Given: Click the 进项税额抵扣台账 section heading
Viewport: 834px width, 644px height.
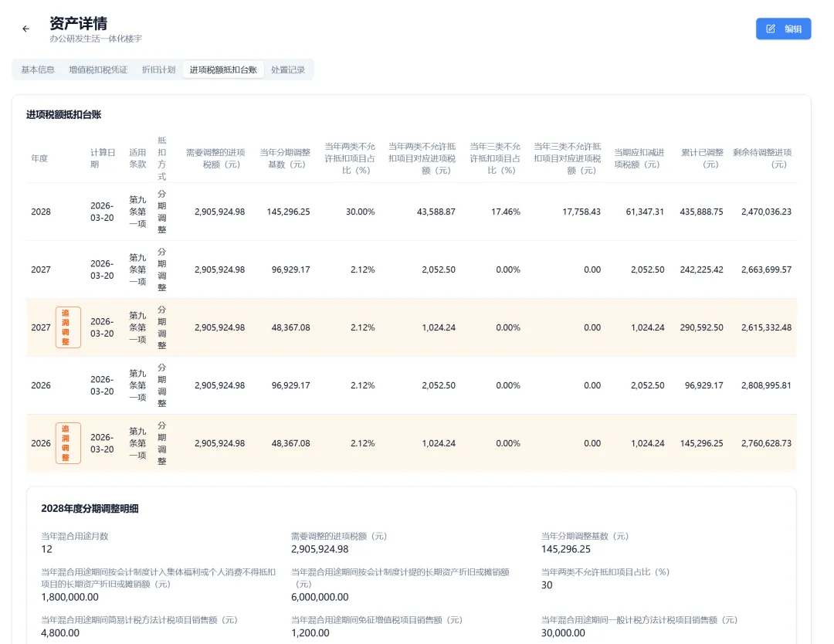Looking at the screenshot, I should click(64, 115).
